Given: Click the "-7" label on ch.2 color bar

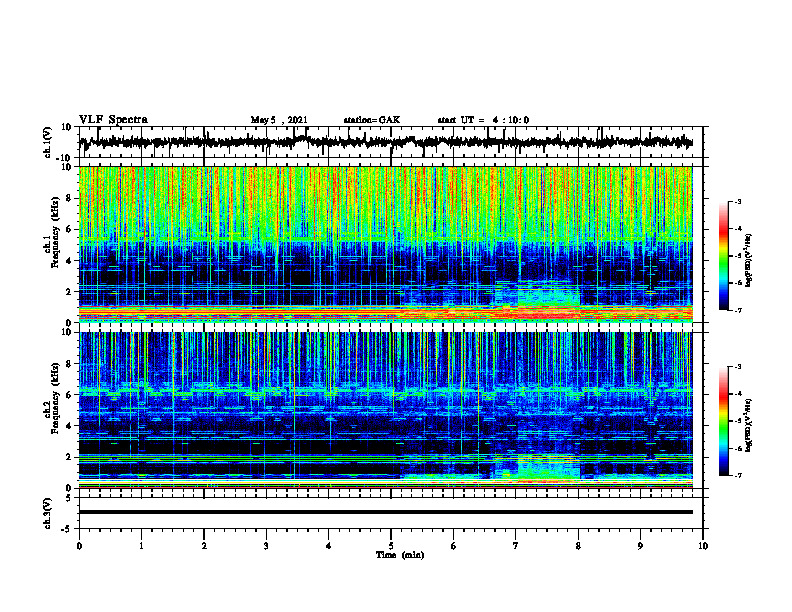Looking at the screenshot, I should pos(737,476).
